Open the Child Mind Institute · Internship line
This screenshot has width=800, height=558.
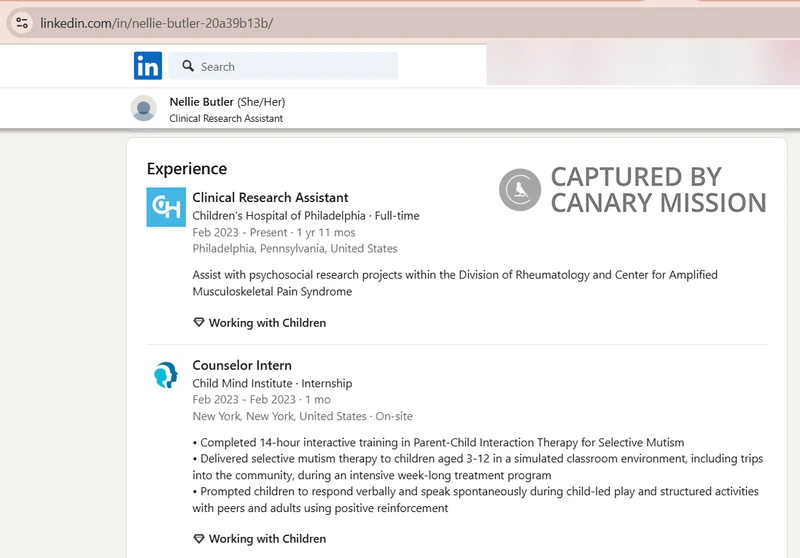[272, 383]
